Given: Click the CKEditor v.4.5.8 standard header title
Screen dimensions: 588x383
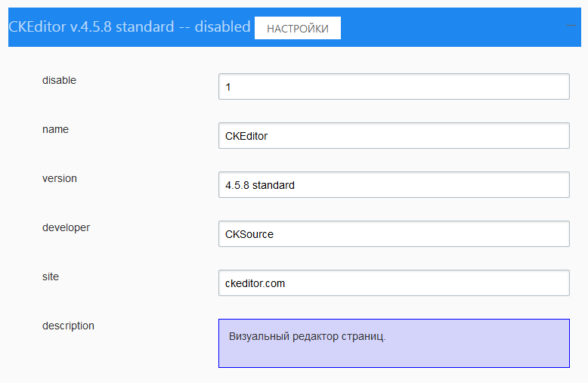Looking at the screenshot, I should coord(129,27).
